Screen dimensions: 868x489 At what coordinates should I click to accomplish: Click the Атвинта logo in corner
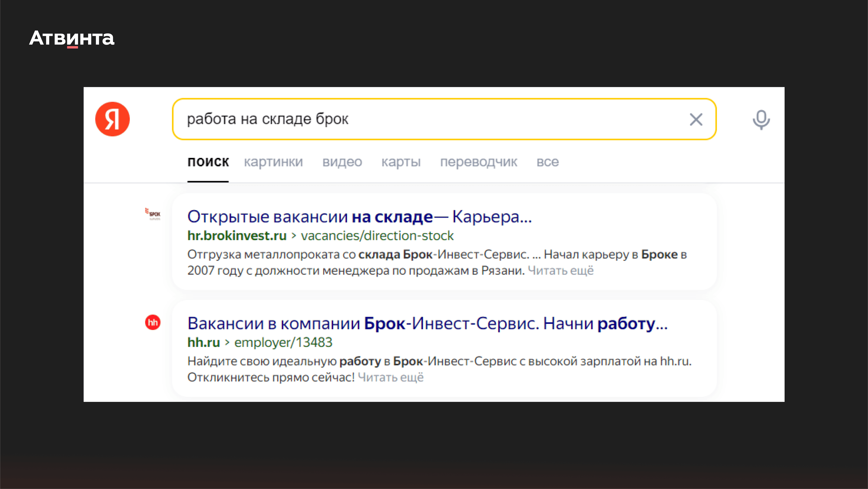click(72, 38)
